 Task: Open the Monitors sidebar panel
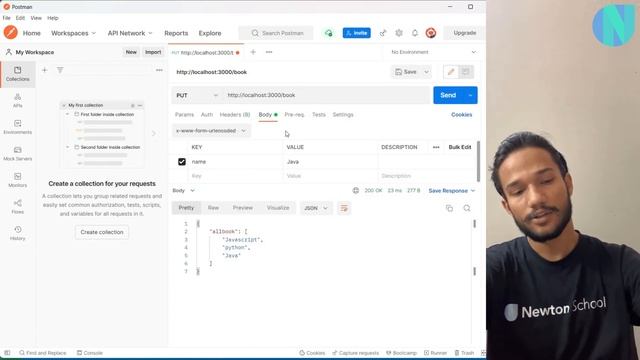pos(18,180)
